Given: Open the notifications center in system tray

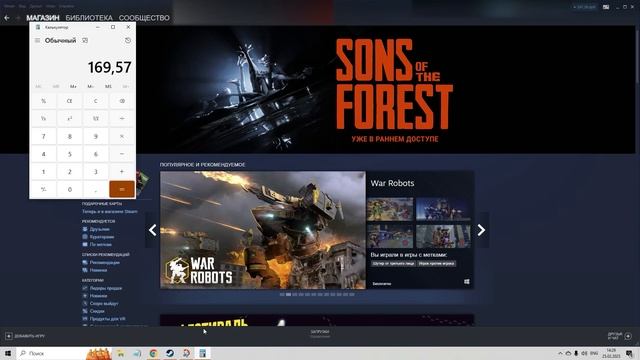Looking at the screenshot, I should (x=629, y=353).
